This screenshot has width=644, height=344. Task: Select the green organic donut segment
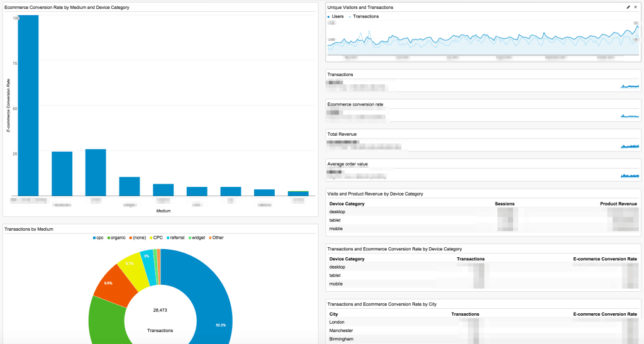click(107, 322)
